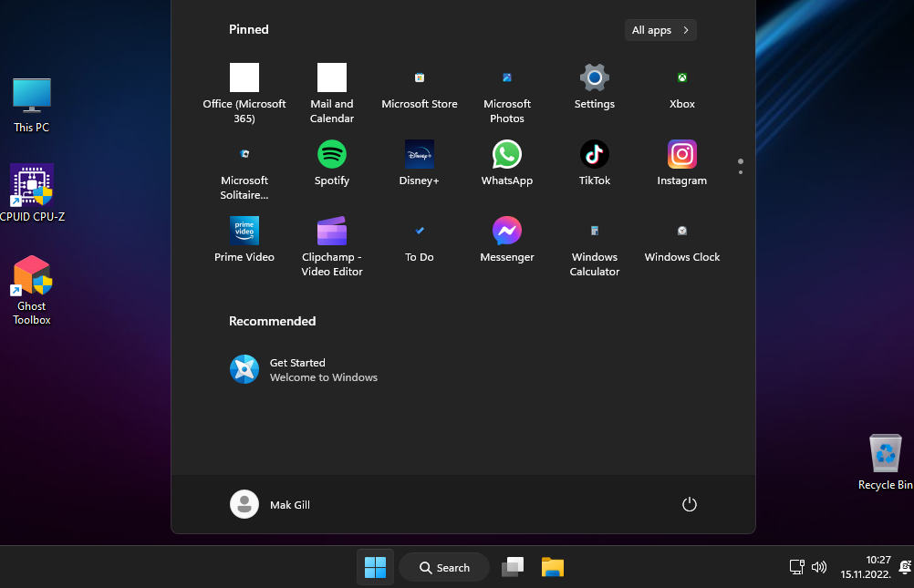
Task: Open Windows Clock app
Action: click(x=682, y=239)
